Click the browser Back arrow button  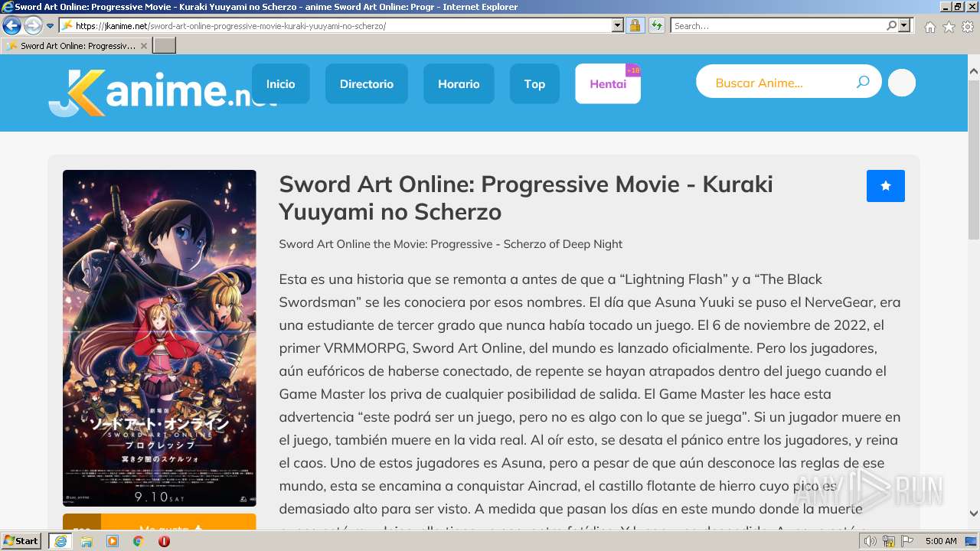point(11,26)
